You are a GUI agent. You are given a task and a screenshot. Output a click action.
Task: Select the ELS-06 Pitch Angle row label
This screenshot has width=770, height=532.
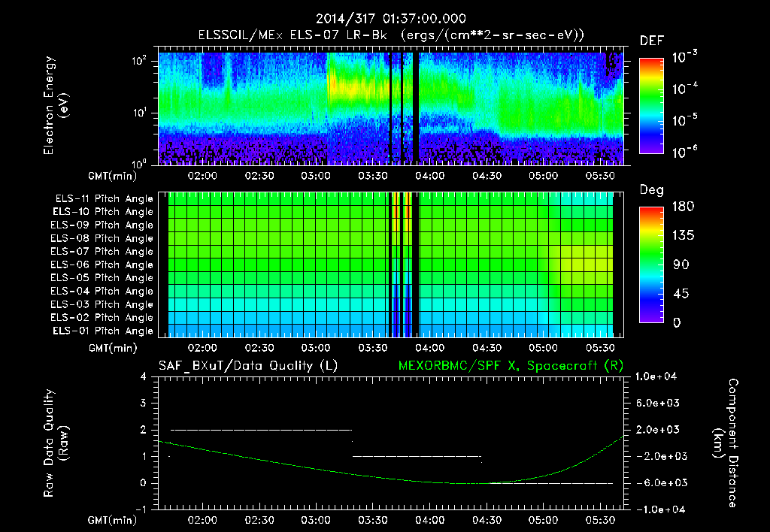pos(102,265)
